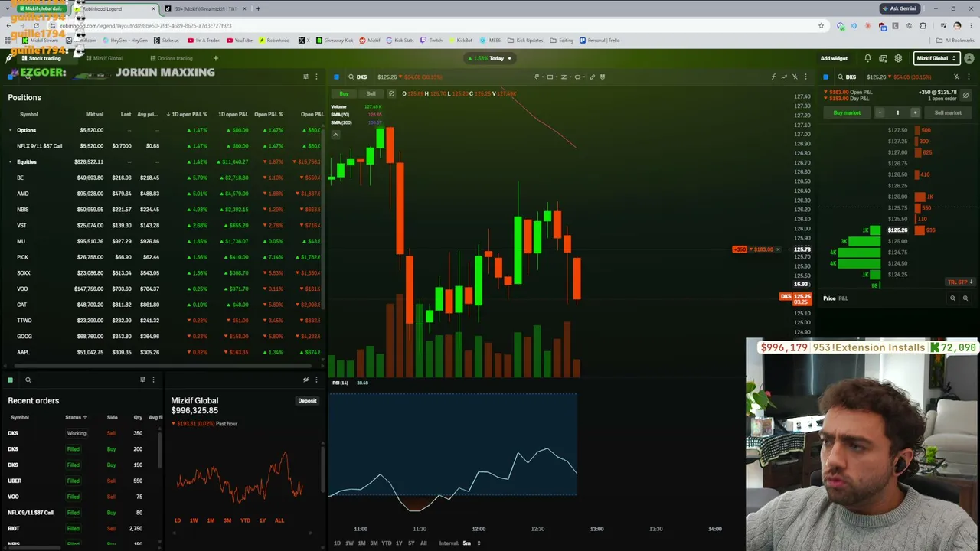Screen dimensions: 980x551
Task: Open the Mizkif Global account dropdown
Action: point(936,58)
